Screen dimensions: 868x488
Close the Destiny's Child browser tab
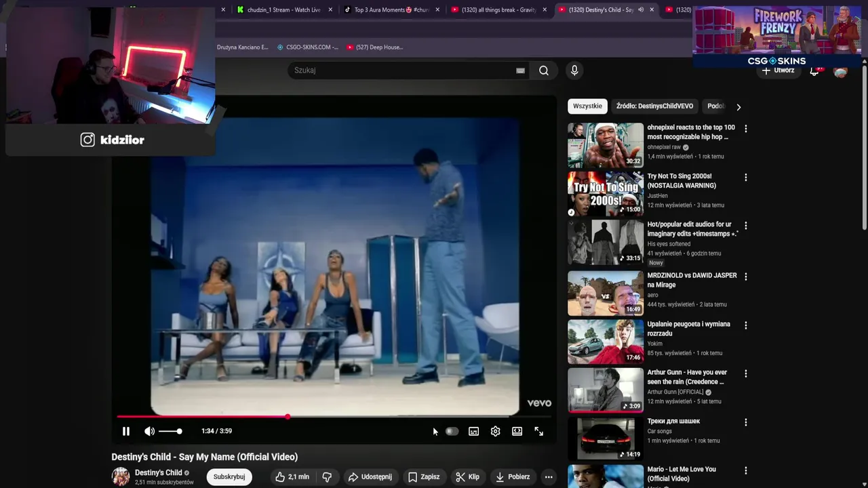pos(652,9)
